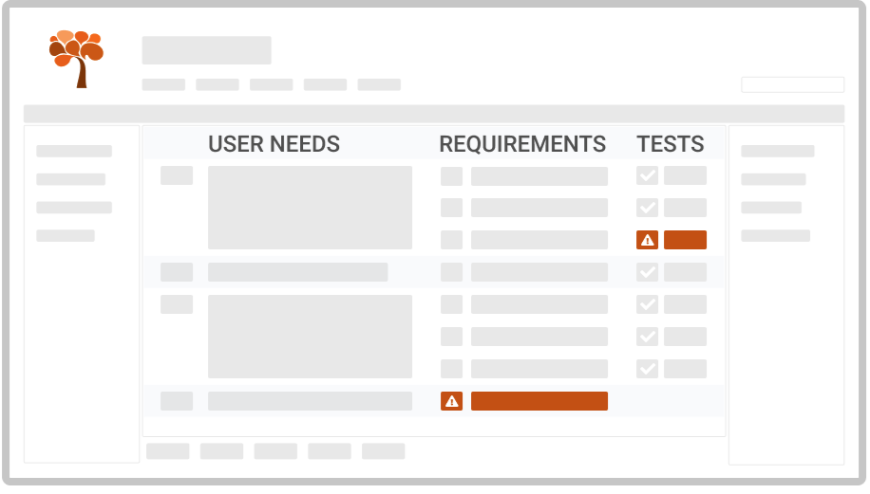Click the user need beside the orange requirement bar
Screen dimensions: 870x494
click(310, 401)
